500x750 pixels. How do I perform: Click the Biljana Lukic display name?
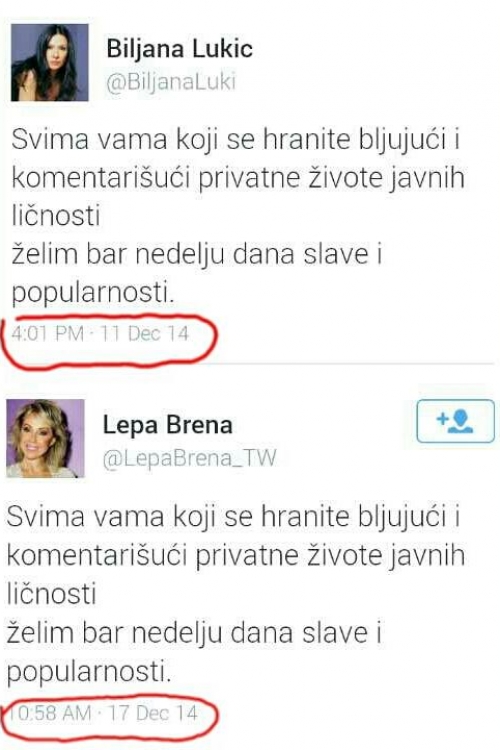(x=179, y=50)
